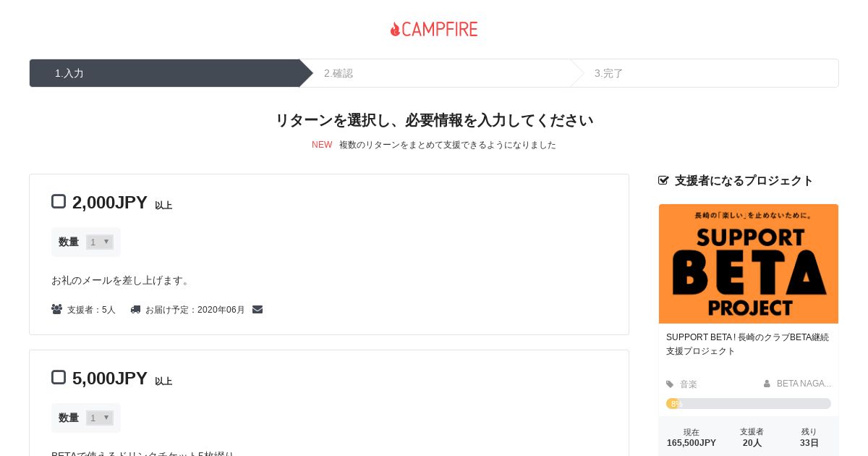The width and height of the screenshot is (868, 456).
Task: Click the tag icon next to 音楽
Action: pos(670,384)
